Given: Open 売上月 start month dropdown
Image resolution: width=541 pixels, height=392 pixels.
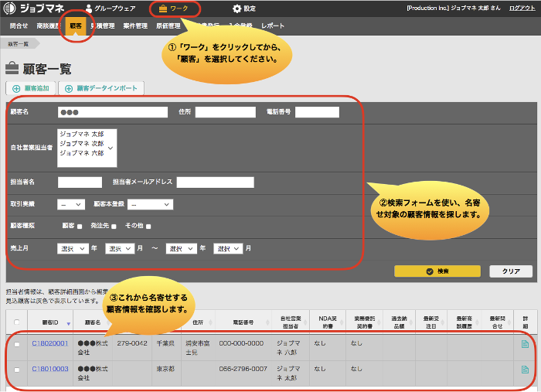Looking at the screenshot, I should coord(120,249).
